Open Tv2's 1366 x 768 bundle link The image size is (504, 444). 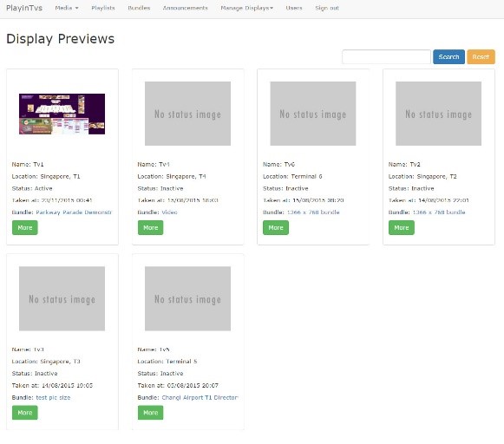(x=439, y=212)
